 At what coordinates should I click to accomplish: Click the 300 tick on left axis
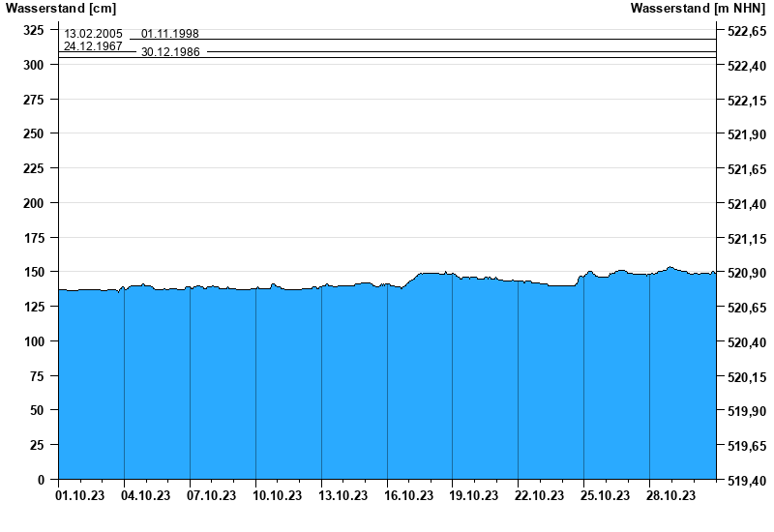[34, 65]
